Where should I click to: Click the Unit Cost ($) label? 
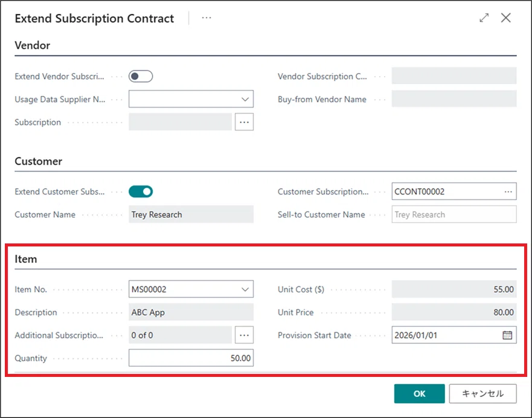coord(301,289)
